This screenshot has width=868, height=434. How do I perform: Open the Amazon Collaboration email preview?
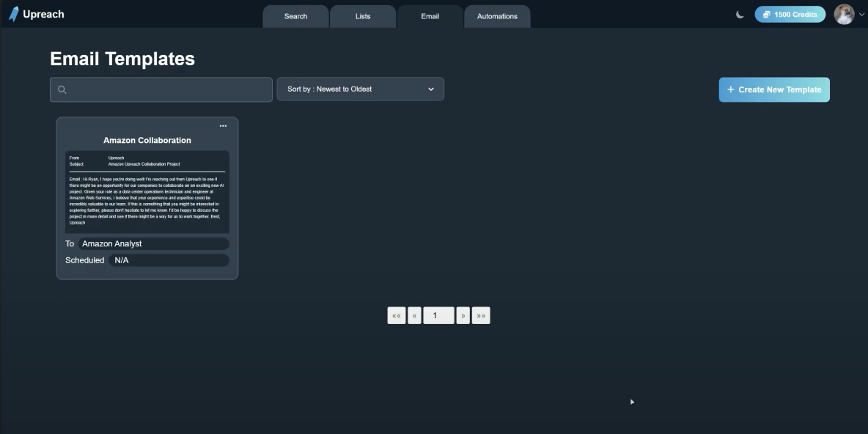tap(147, 192)
